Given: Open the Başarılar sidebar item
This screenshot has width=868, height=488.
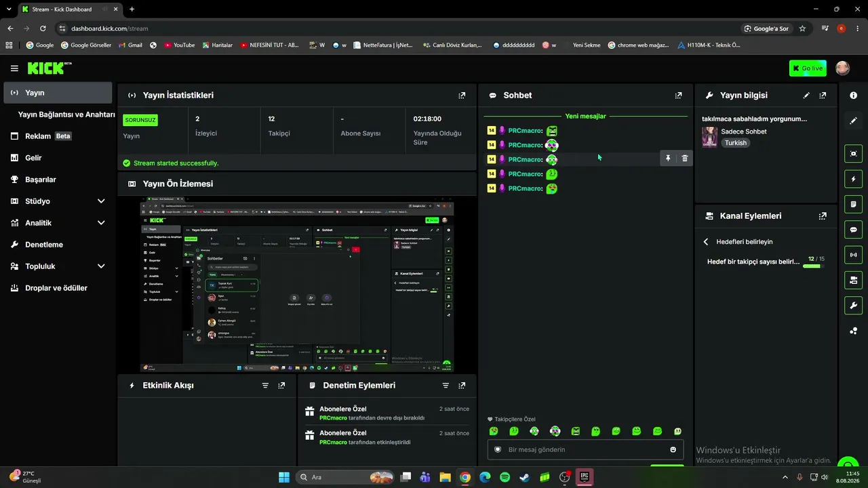Looking at the screenshot, I should click(x=58, y=180).
